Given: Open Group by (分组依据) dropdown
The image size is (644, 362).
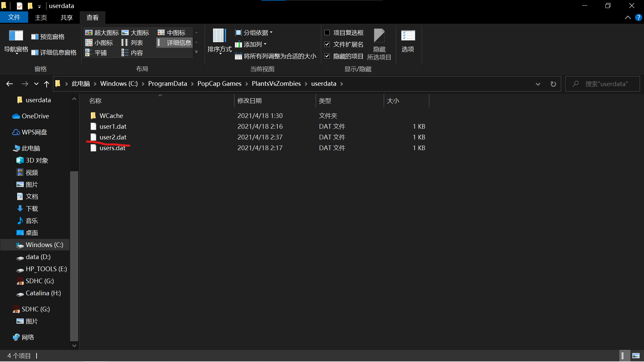Looking at the screenshot, I should 254,33.
